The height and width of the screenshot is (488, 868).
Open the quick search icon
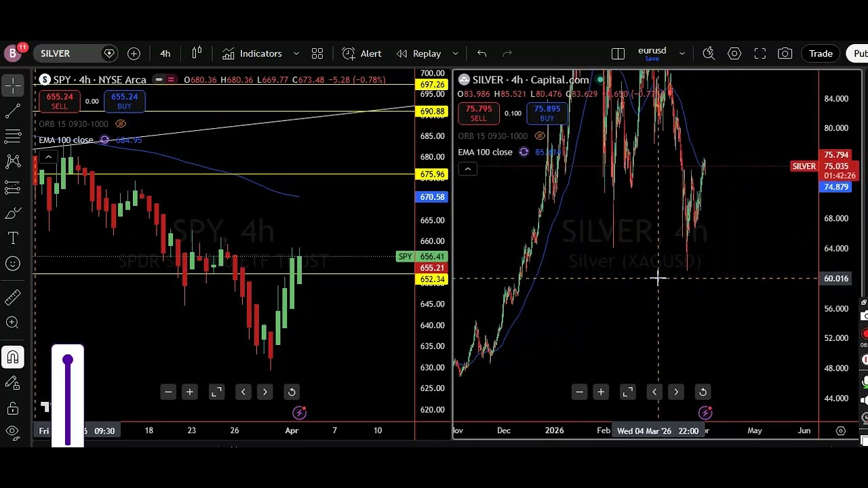click(709, 54)
